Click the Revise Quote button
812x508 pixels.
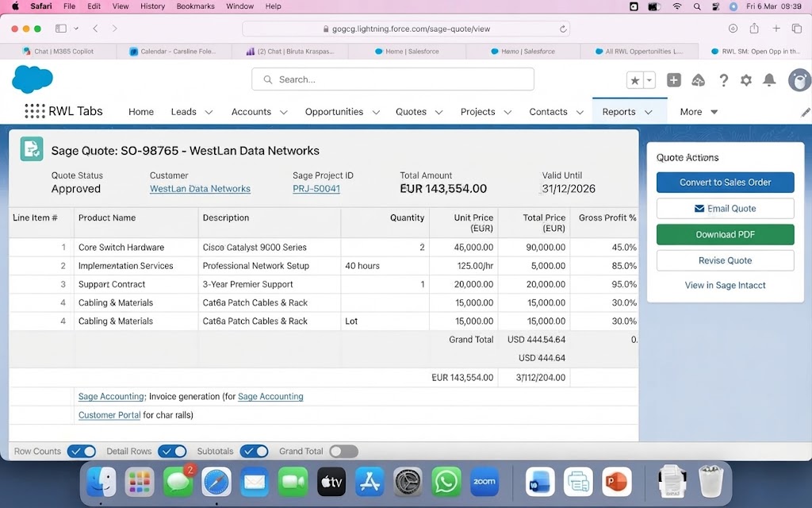pyautogui.click(x=725, y=260)
